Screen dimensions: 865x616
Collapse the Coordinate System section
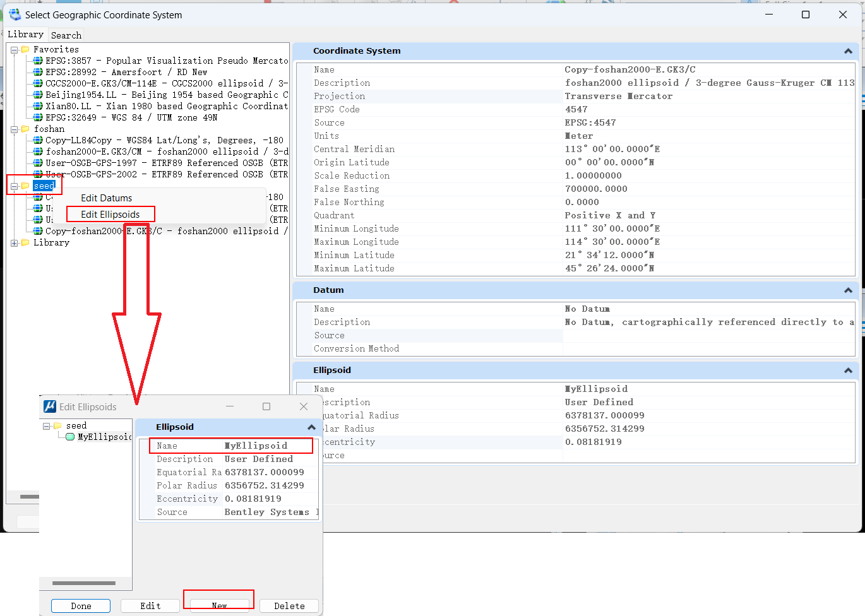point(848,51)
